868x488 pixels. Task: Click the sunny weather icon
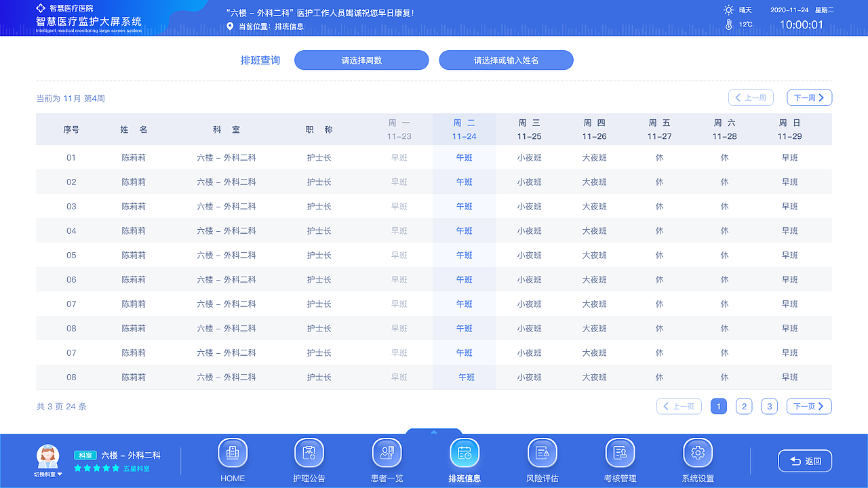pyautogui.click(x=728, y=10)
